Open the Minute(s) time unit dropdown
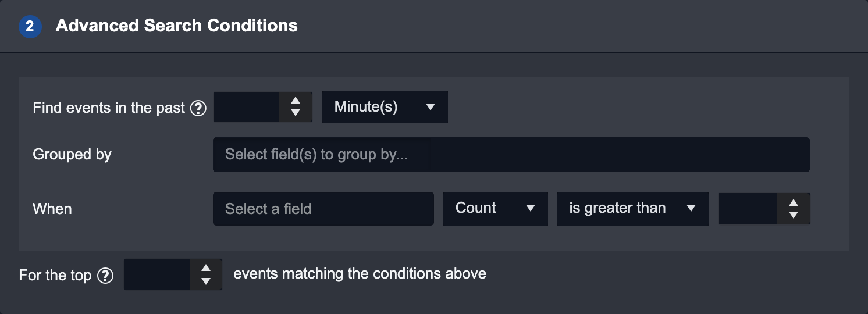The height and width of the screenshot is (314, 868). click(385, 107)
